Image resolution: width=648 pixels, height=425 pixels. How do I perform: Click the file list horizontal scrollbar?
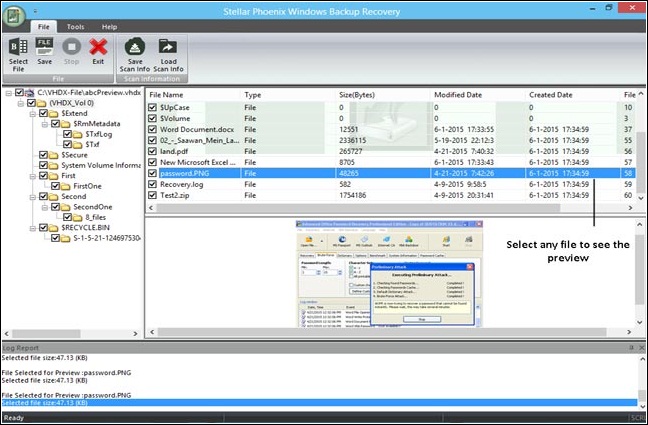click(358, 208)
